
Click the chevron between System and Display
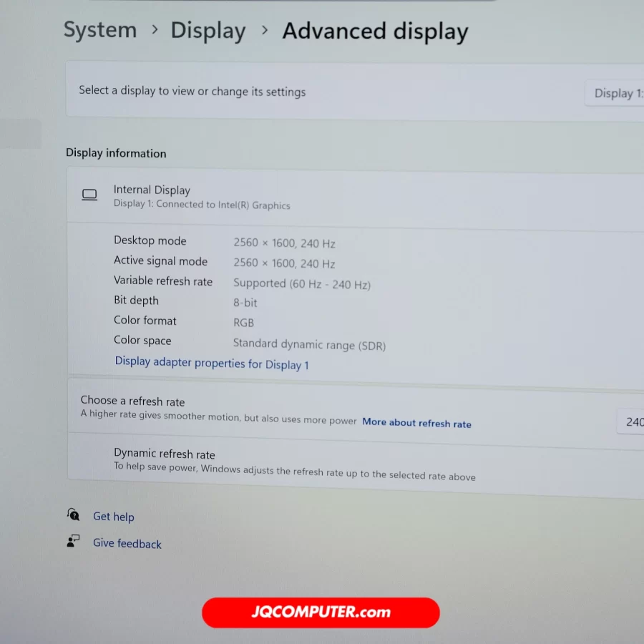(154, 30)
